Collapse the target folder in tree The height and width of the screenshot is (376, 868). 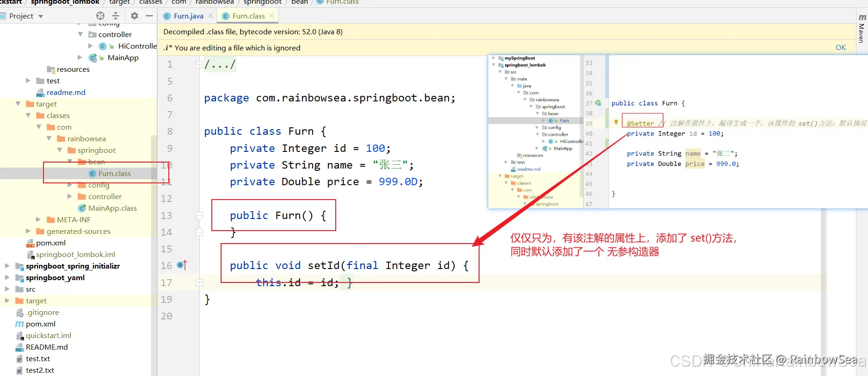tap(18, 104)
